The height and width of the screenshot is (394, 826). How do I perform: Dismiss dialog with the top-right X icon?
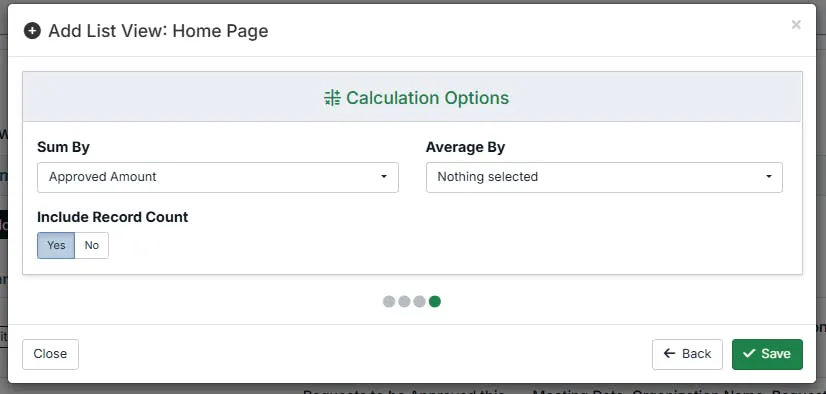(796, 24)
